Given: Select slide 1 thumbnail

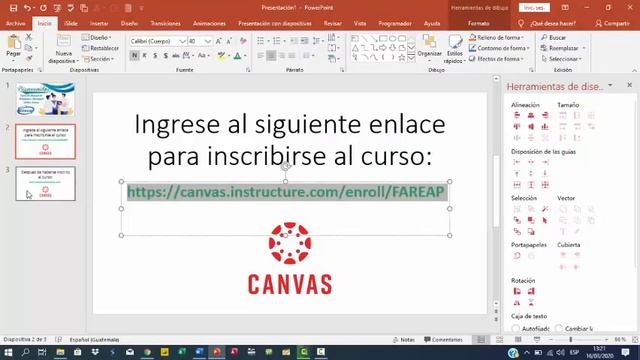Looking at the screenshot, I should coord(45,99).
